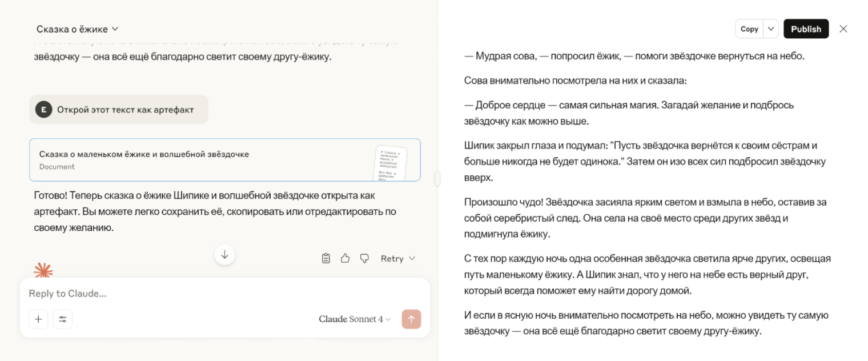This screenshot has width=868, height=361.
Task: Click the E avatar next to the prompt
Action: (x=44, y=109)
